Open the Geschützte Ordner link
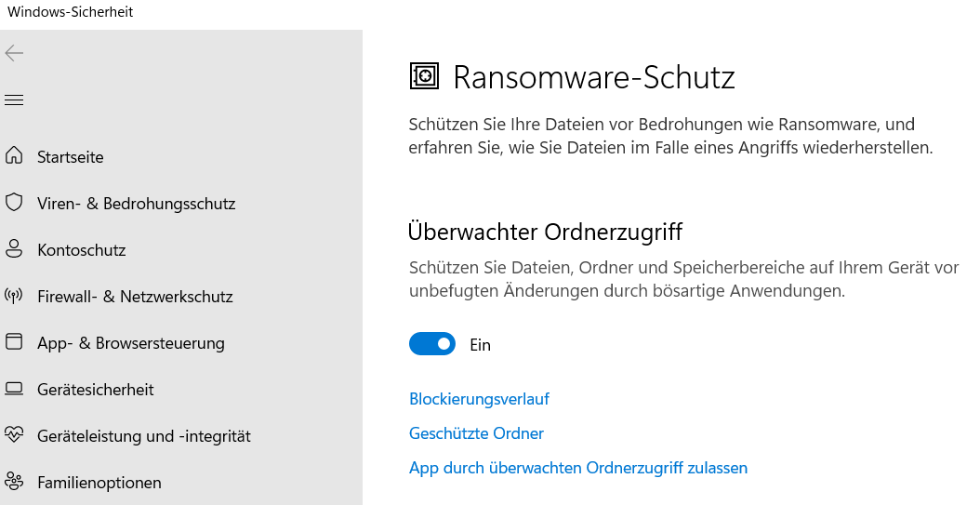 click(x=476, y=433)
